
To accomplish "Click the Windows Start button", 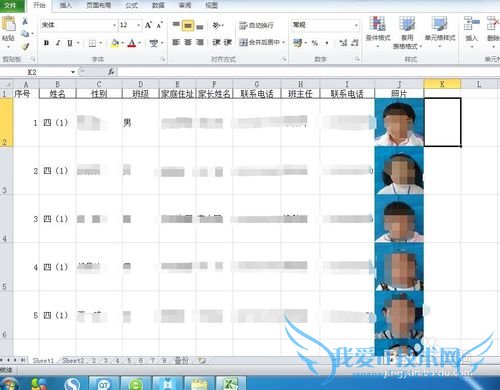I will (x=9, y=384).
